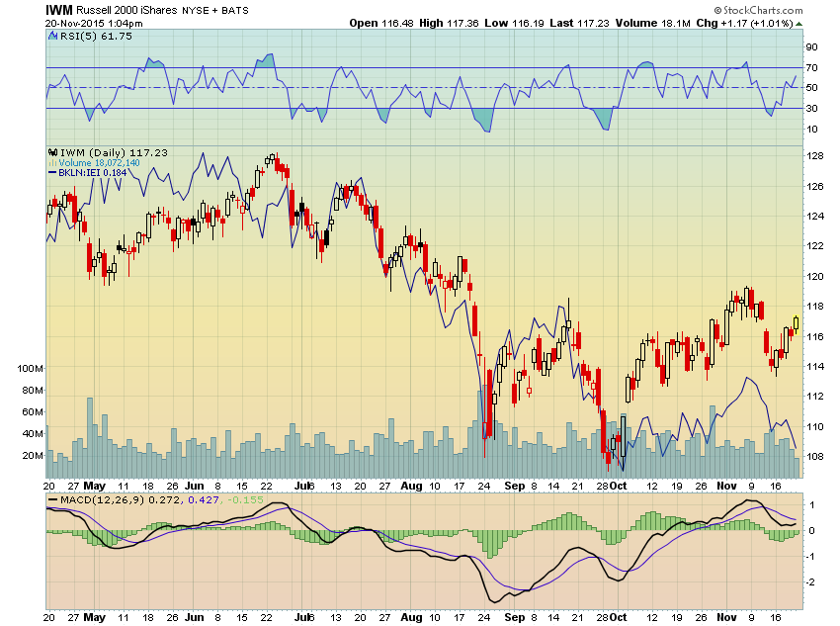Click the 70 level on RSI axis
Image resolution: width=840 pixels, height=626 pixels.
[x=810, y=68]
